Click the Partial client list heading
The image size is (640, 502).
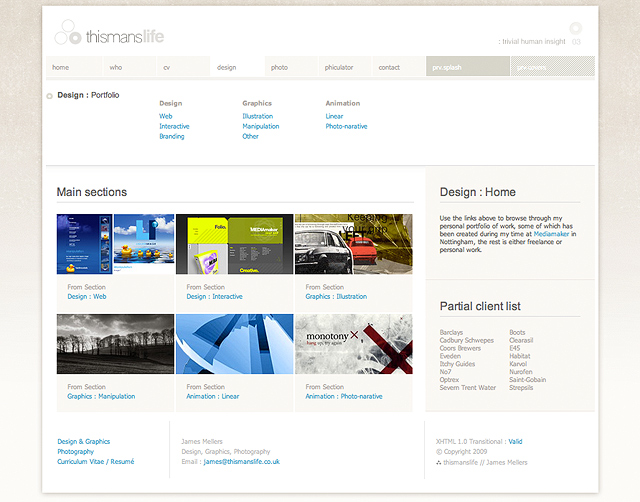[x=480, y=306]
